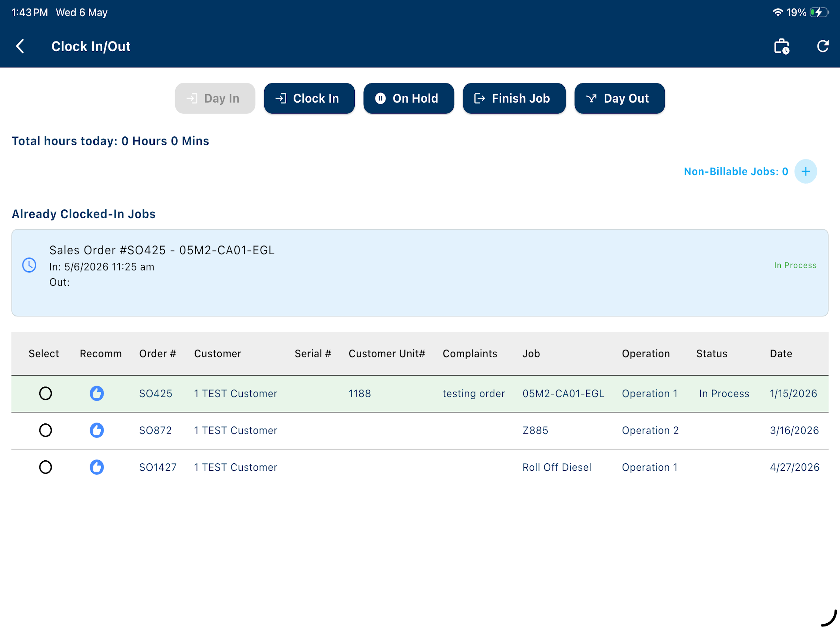Tap order number SO425 in table
Screen dimensions: 840x630
coord(156,393)
